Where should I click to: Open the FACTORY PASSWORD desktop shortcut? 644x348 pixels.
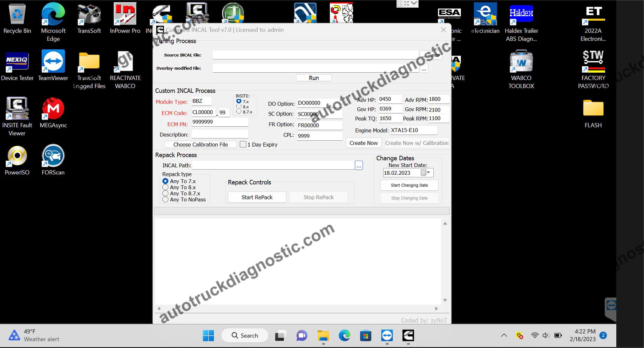[593, 70]
